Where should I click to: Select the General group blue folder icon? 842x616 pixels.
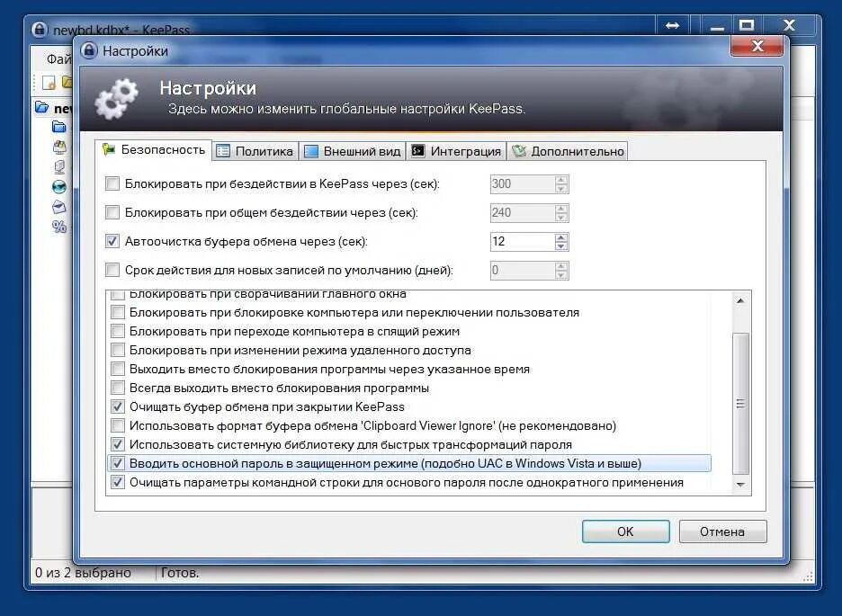click(x=59, y=127)
